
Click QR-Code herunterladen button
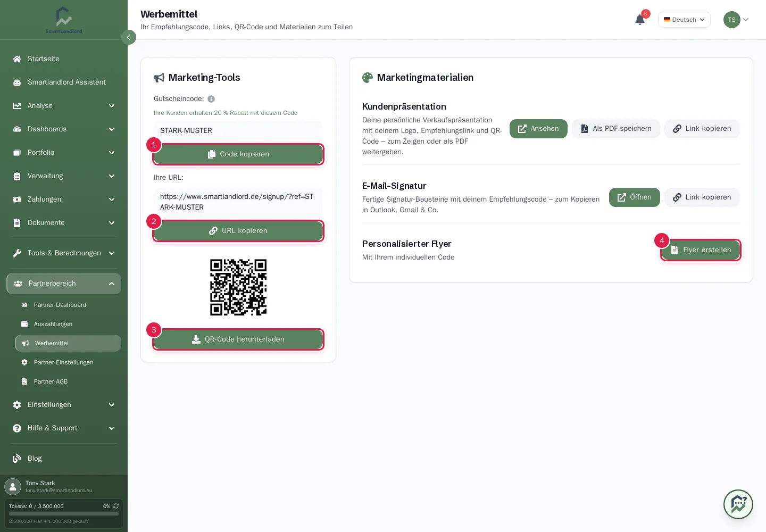click(238, 339)
